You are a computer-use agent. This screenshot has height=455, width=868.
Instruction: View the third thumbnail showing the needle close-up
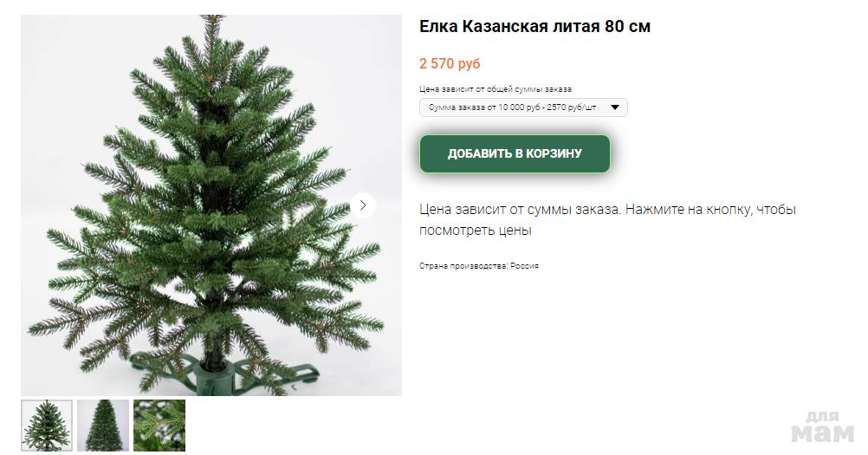159,426
